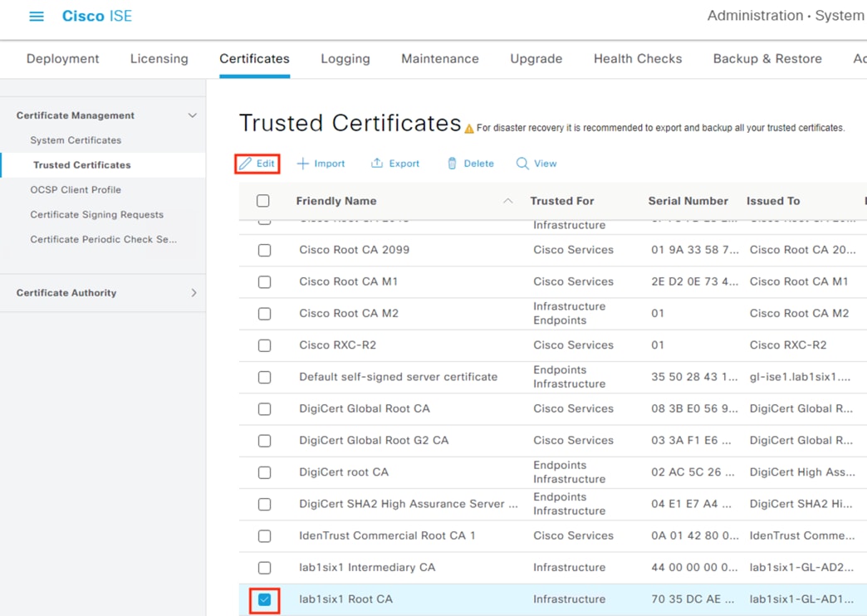Check Default self-signed server certificate row
This screenshot has width=867, height=616.
(265, 377)
